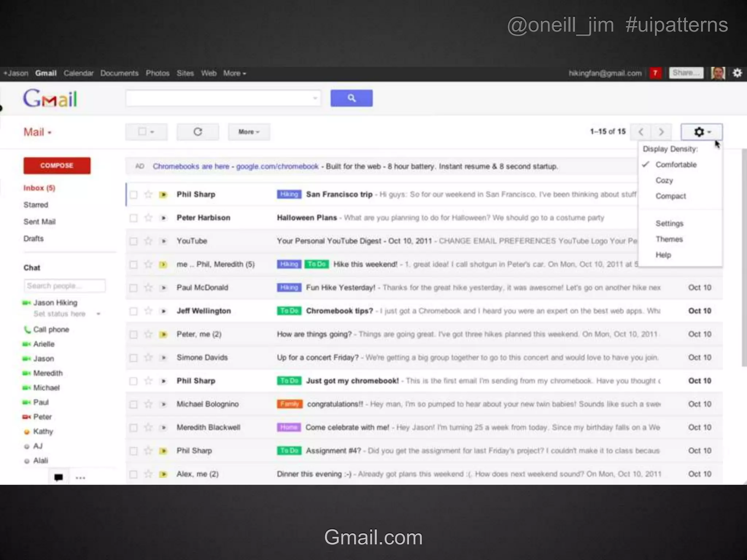The width and height of the screenshot is (747, 560).
Task: Toggle importance marker on Alex, me (2) email
Action: (163, 474)
